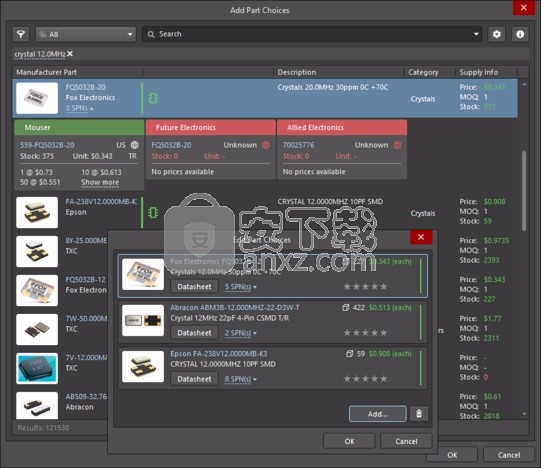Expand the 8 SPN(s) dropdown
The width and height of the screenshot is (544, 469).
pos(240,379)
